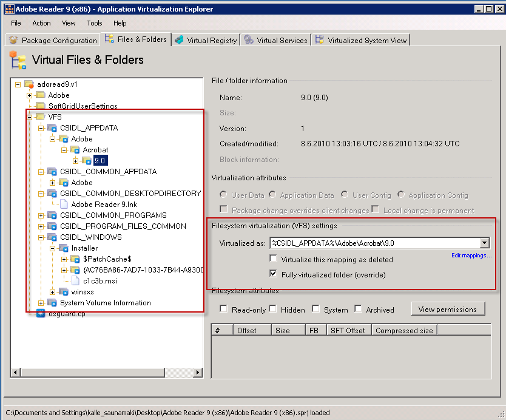The height and width of the screenshot is (420, 506).
Task: Click the Adobe Reader 9.lnk shortcut icon
Action: [64, 205]
